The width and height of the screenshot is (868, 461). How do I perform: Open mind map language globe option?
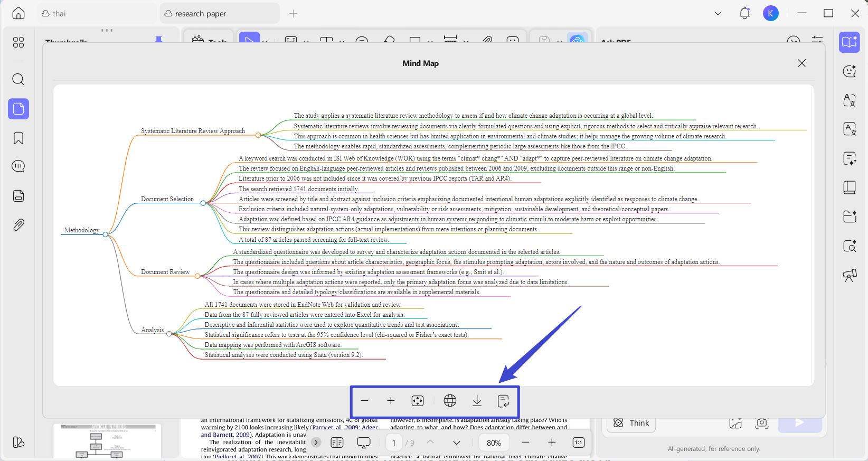(x=450, y=401)
